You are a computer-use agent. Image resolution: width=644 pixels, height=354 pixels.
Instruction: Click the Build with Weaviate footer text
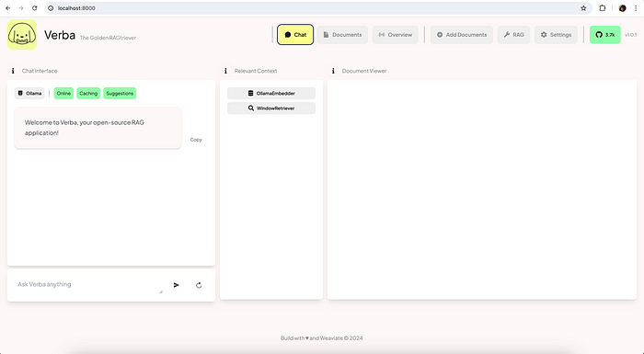322,338
